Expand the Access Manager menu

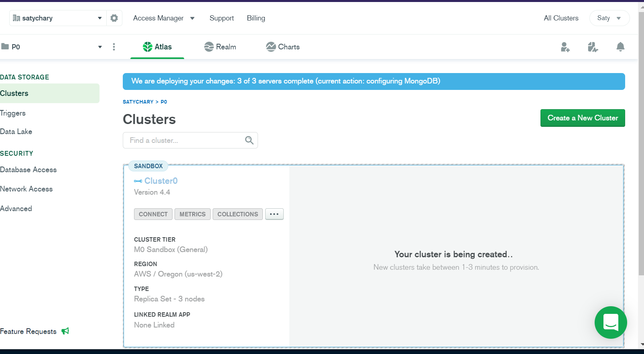pos(164,18)
